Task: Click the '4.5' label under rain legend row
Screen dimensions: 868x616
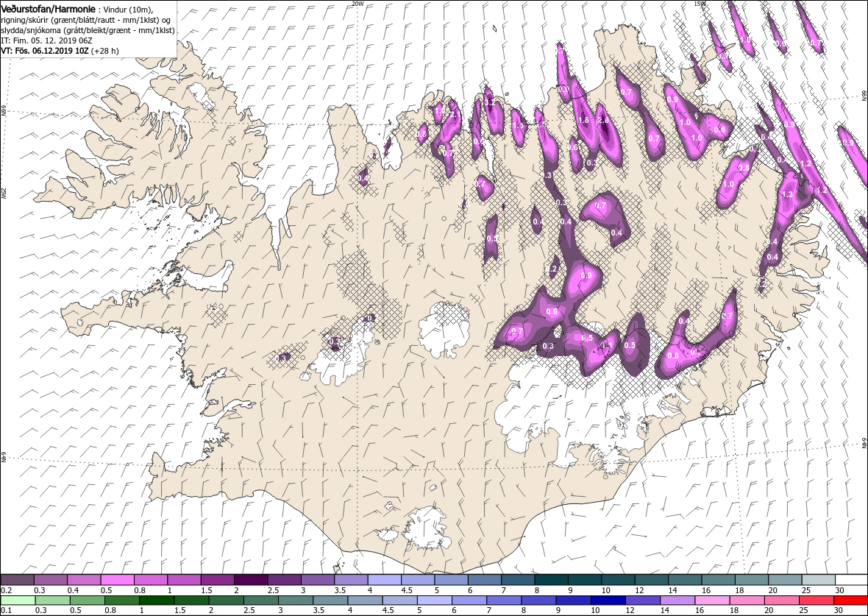Action: click(388, 610)
